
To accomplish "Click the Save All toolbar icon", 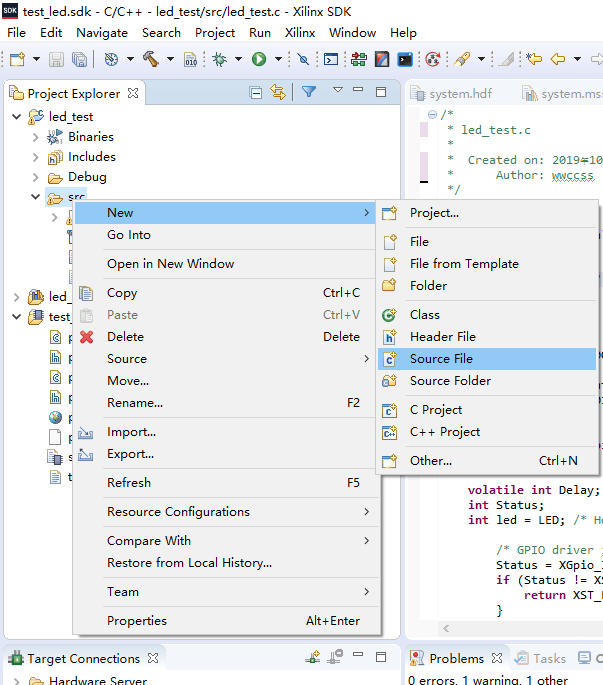I will (80, 59).
